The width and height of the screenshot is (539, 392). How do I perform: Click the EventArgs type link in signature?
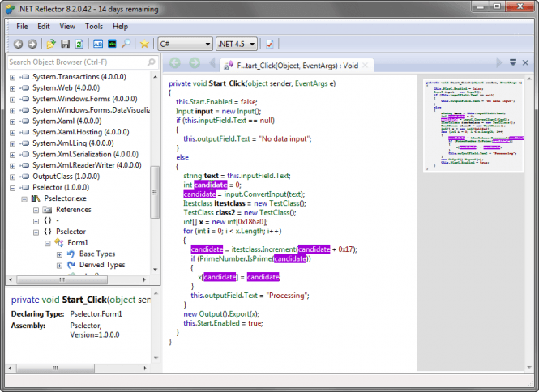click(x=311, y=83)
